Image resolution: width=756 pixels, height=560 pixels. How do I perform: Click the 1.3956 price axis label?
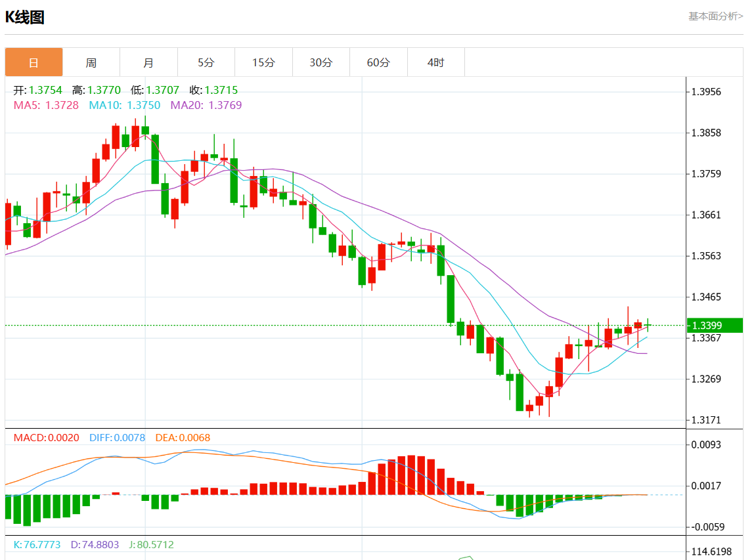[x=706, y=91]
